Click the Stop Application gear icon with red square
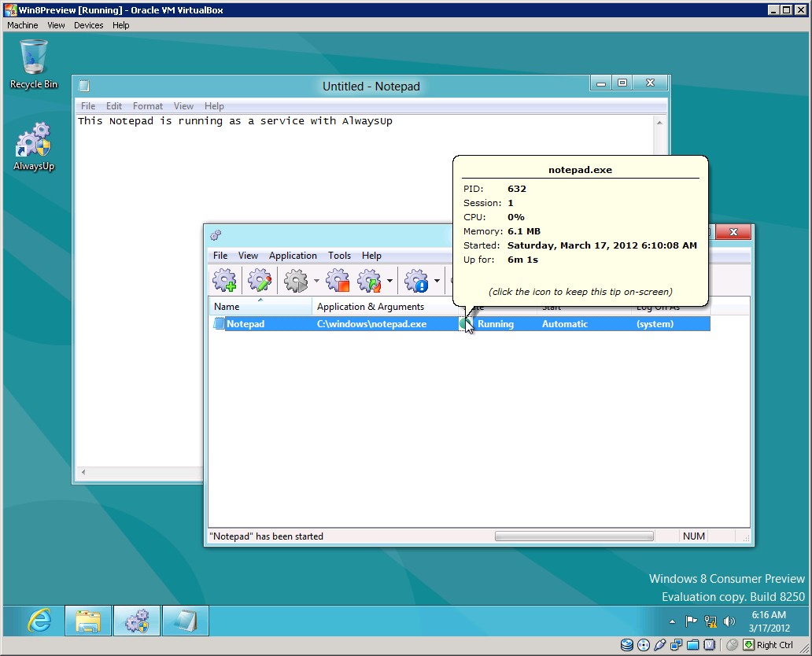 coord(338,280)
